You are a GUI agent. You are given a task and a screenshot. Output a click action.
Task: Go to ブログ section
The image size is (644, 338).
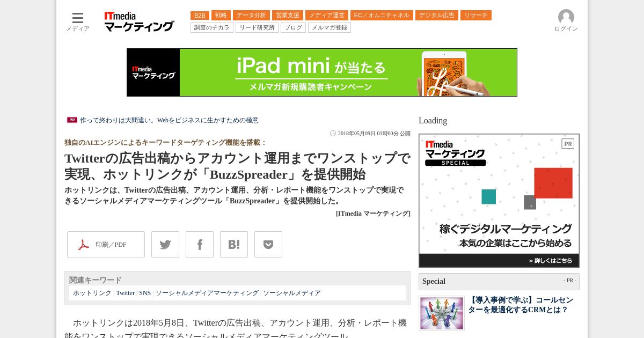click(x=293, y=28)
